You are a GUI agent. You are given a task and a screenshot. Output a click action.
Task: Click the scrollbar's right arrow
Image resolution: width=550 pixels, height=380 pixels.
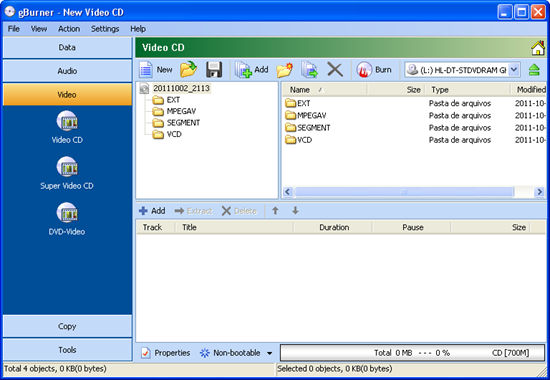pos(539,192)
